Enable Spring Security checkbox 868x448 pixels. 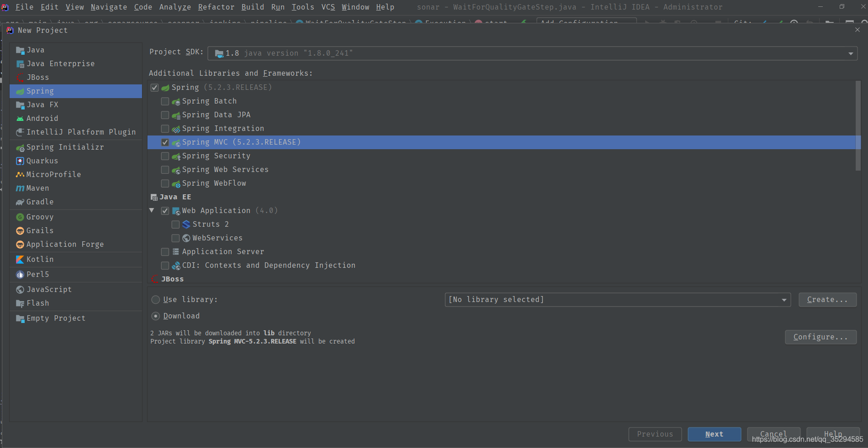point(165,156)
